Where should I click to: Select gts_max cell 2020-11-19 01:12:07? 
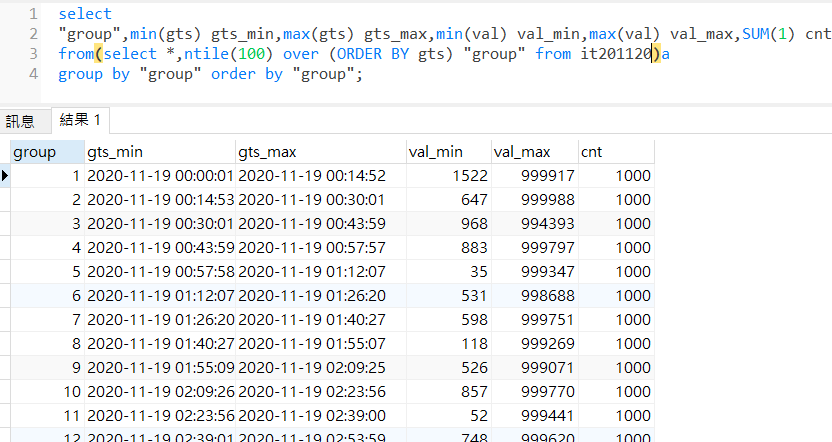[320, 272]
